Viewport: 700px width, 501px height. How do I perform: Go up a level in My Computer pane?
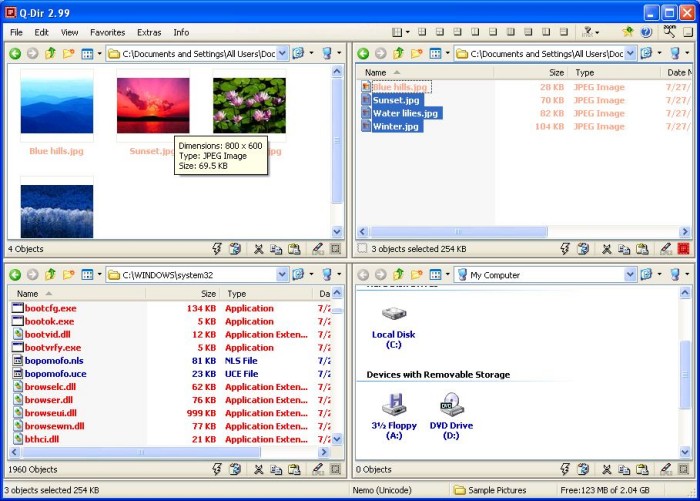pos(398,275)
